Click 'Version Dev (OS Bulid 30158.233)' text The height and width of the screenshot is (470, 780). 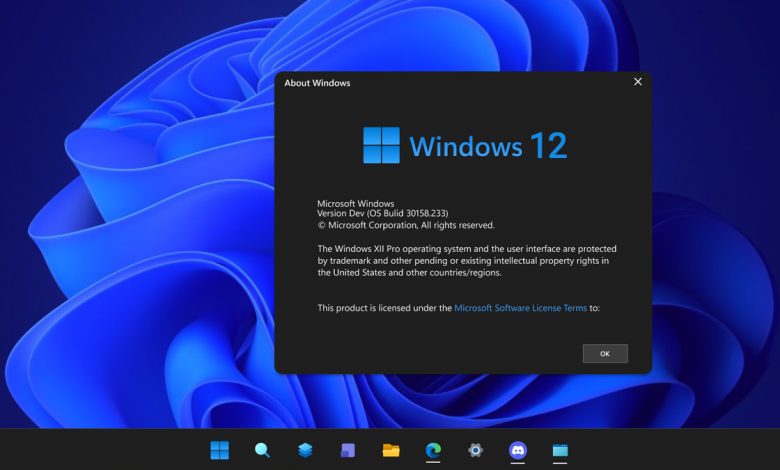click(383, 213)
